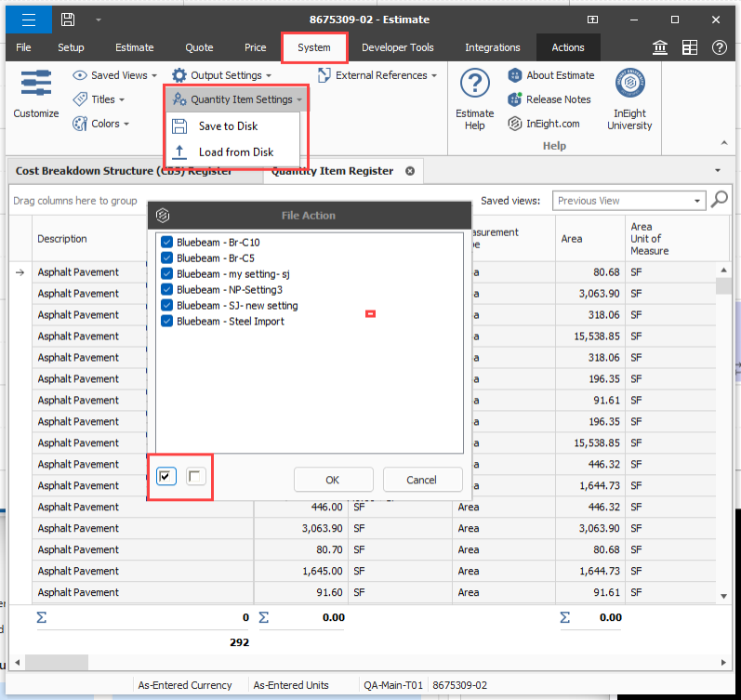Choose Save to Disk menu item
The image size is (741, 700).
pos(228,126)
